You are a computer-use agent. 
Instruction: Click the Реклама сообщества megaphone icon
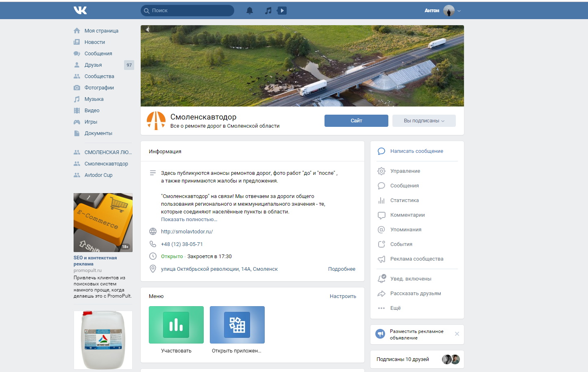tap(381, 259)
